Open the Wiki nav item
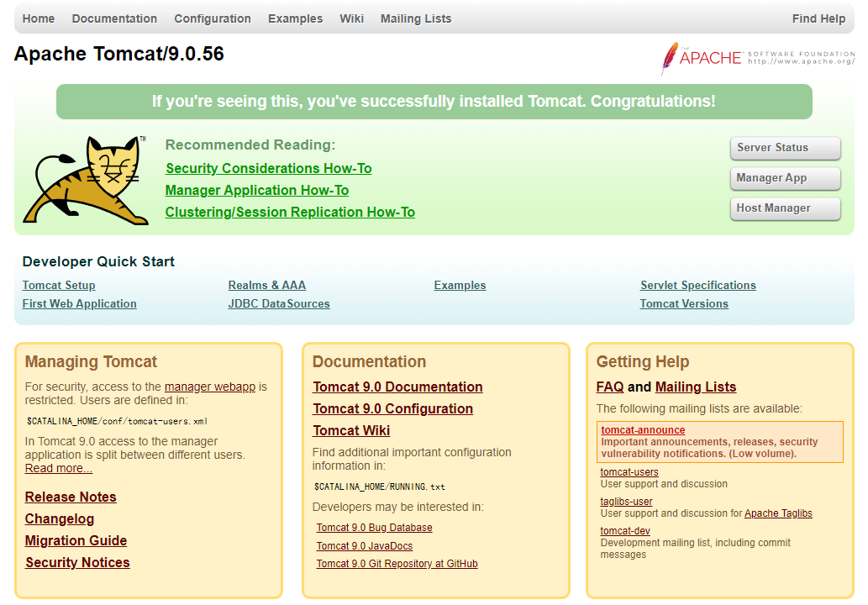Viewport: 868px width, 605px height. (x=351, y=18)
